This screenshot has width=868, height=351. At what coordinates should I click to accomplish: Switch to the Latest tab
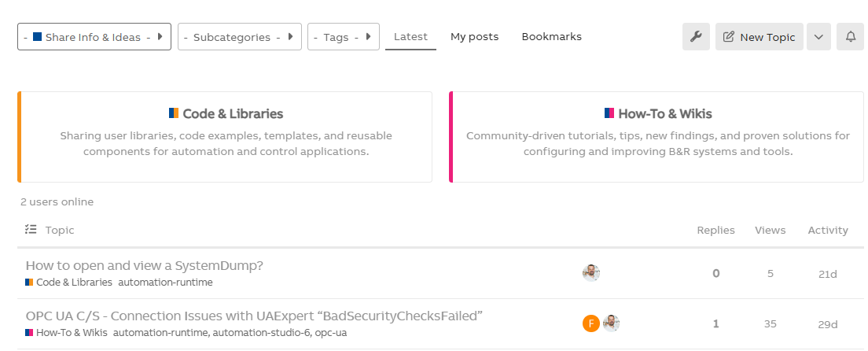[x=410, y=36]
